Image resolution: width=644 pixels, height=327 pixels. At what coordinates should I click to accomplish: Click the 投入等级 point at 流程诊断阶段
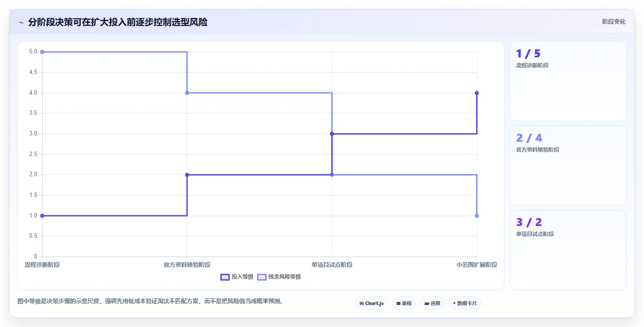[x=42, y=216]
